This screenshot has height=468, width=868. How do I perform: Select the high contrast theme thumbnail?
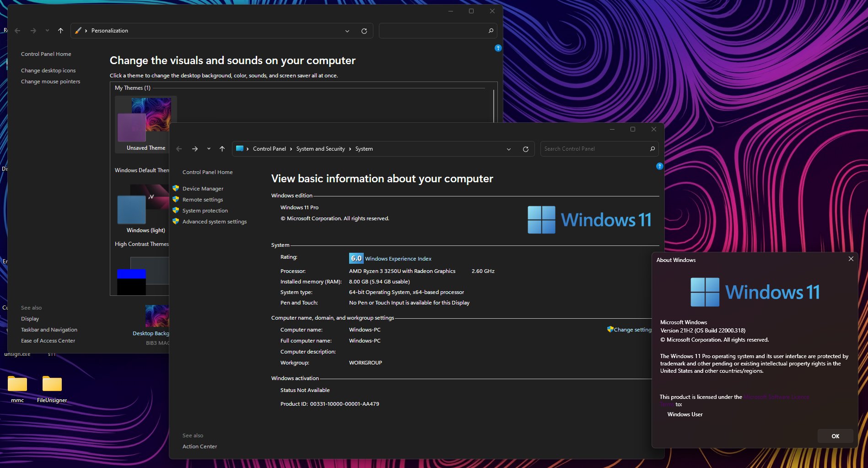[143, 276]
